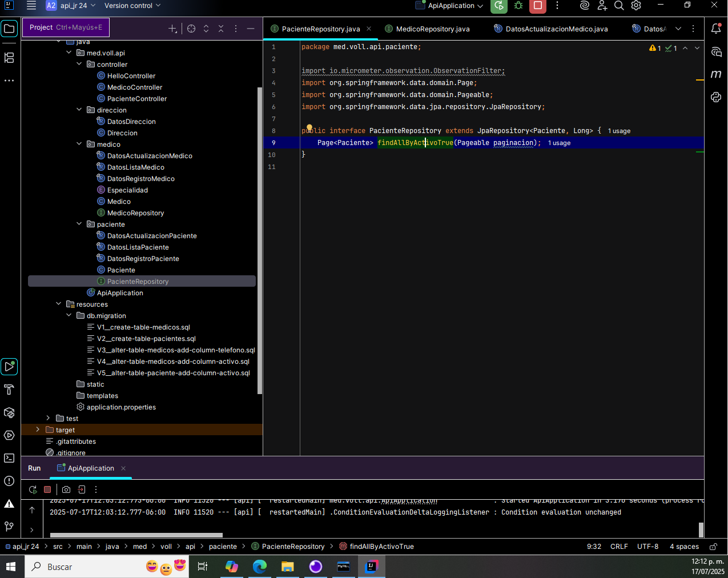Expand the test folder
The width and height of the screenshot is (728, 578).
[48, 418]
